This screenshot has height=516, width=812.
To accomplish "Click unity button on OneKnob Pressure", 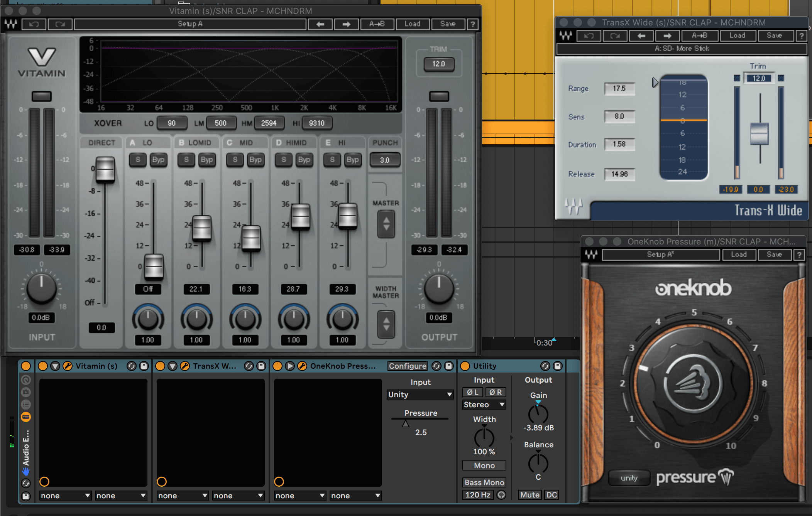I will [x=629, y=478].
